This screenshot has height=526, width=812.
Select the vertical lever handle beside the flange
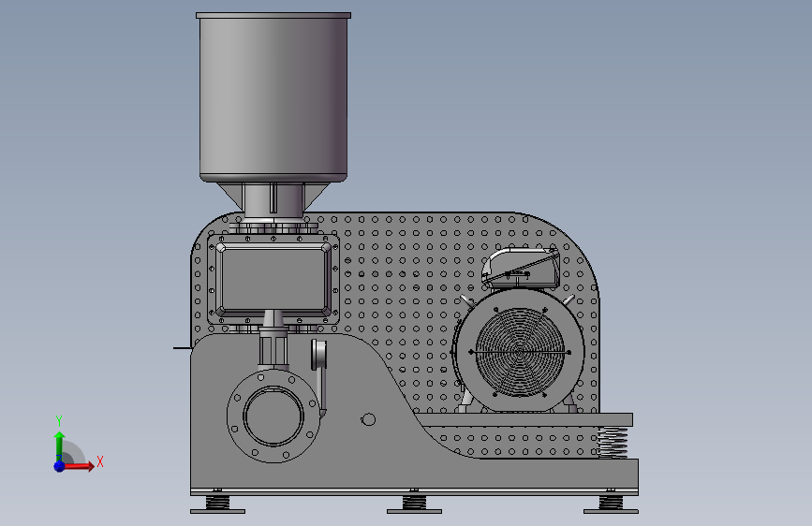coord(319,378)
